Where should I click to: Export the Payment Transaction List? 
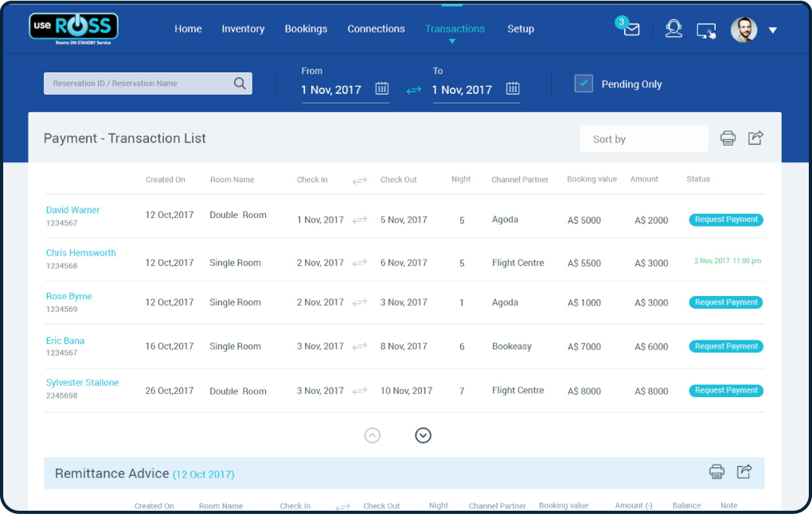[x=755, y=138]
